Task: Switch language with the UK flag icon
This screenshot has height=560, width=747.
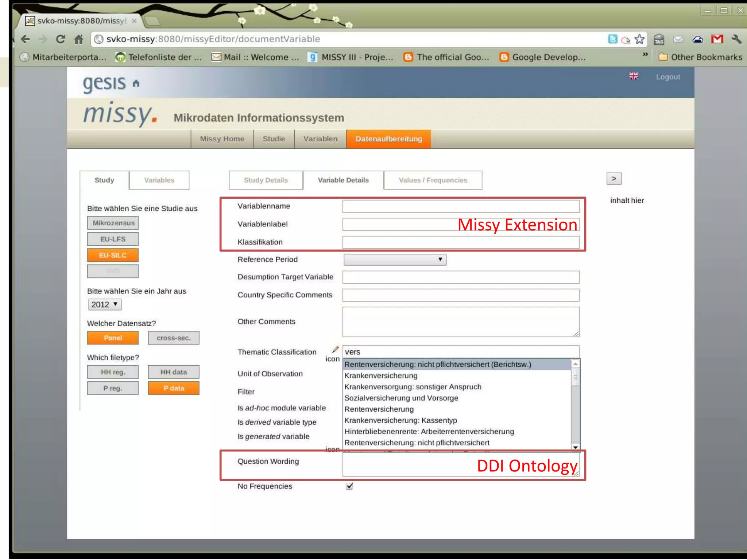Action: pos(634,76)
